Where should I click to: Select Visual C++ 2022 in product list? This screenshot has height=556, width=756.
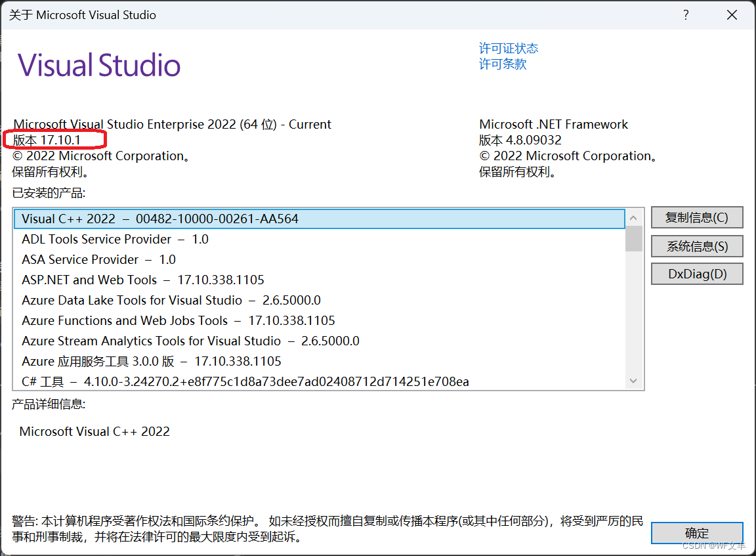pos(320,219)
